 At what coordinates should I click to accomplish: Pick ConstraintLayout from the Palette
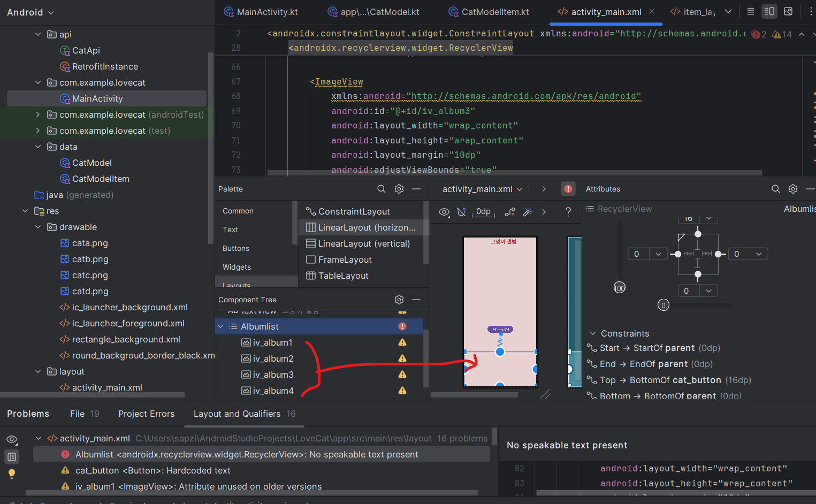coord(348,211)
